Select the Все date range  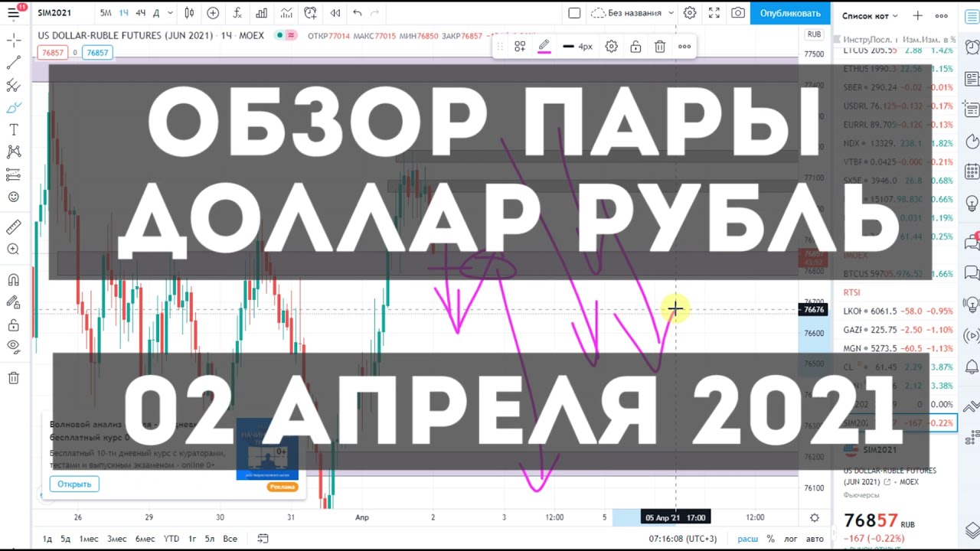click(230, 539)
